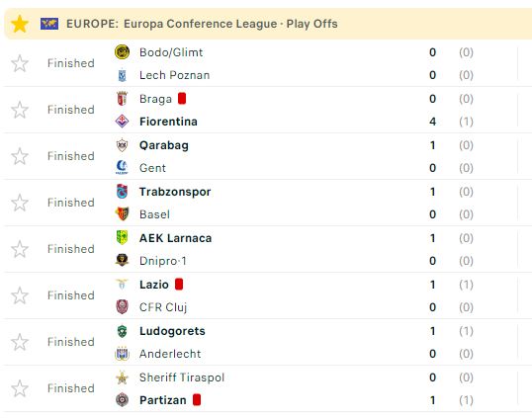Click the Fiorentina club logo
532x418 pixels.
[122, 122]
